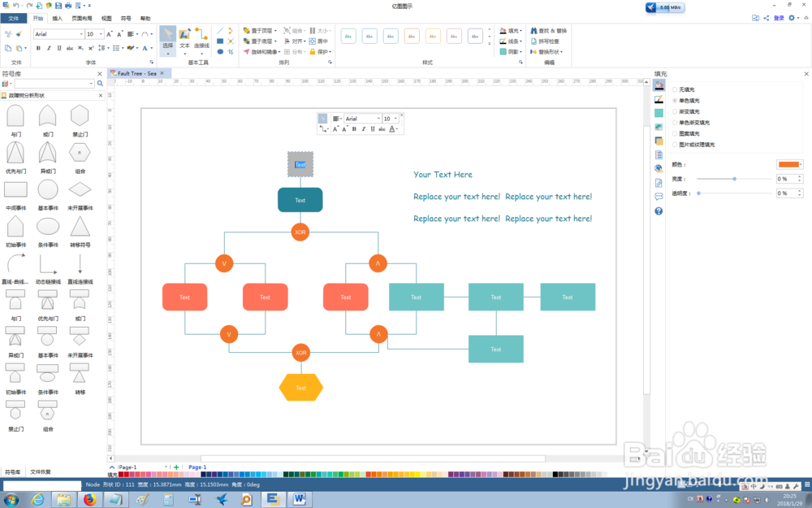The image size is (812, 508).
Task: Switch to the 插入 insert ribbon tab
Action: (x=57, y=19)
